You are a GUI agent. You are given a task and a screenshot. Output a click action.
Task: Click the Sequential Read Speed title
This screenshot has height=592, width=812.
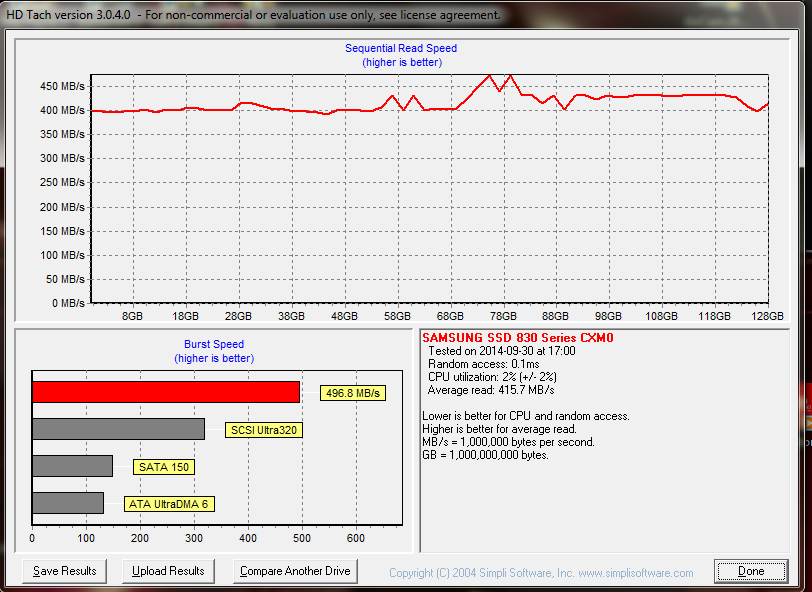point(401,48)
